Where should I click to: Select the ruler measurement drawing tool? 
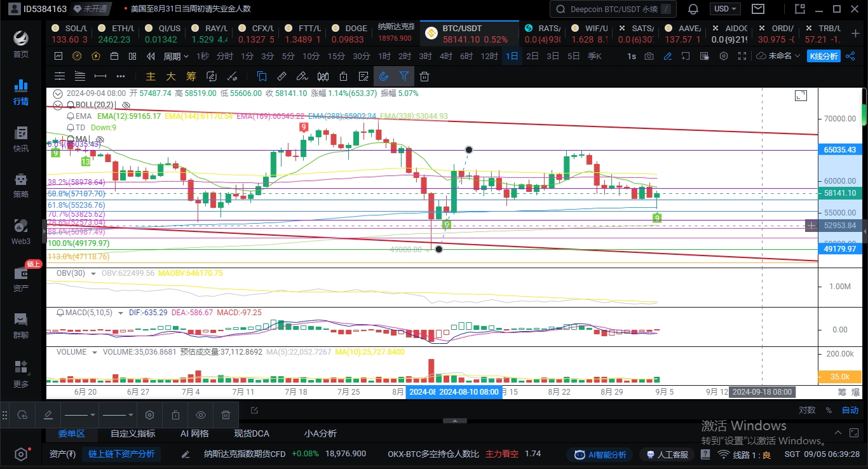(x=282, y=77)
